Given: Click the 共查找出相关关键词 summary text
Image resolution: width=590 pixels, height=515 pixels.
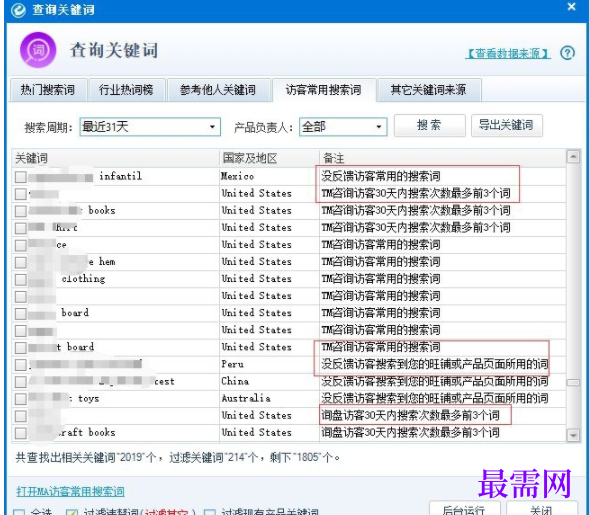Looking at the screenshot, I should click(177, 457).
